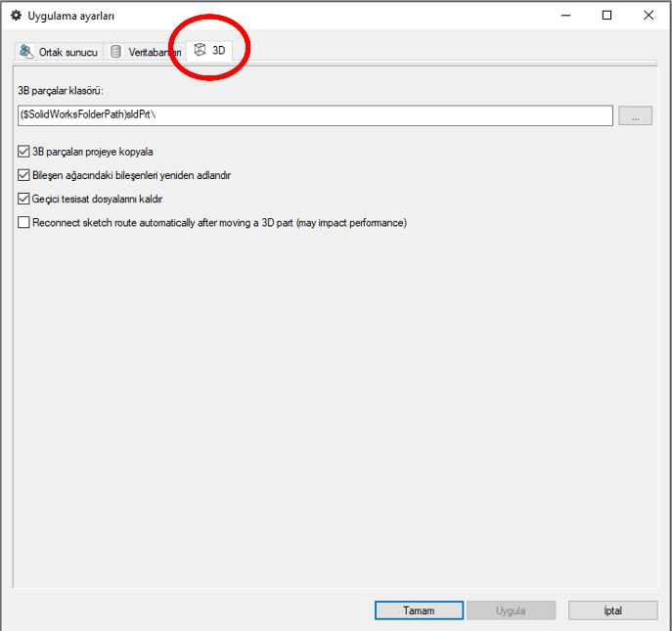Cancel the dialog with İptal
The height and width of the screenshot is (631, 672).
[612, 610]
